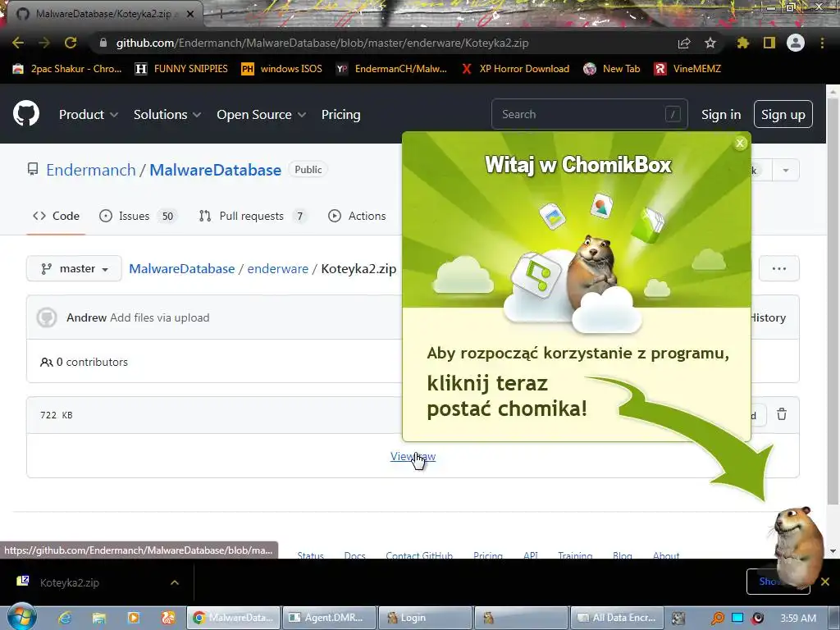Click the share page icon in address bar
This screenshot has height=630, width=840.
pos(684,43)
